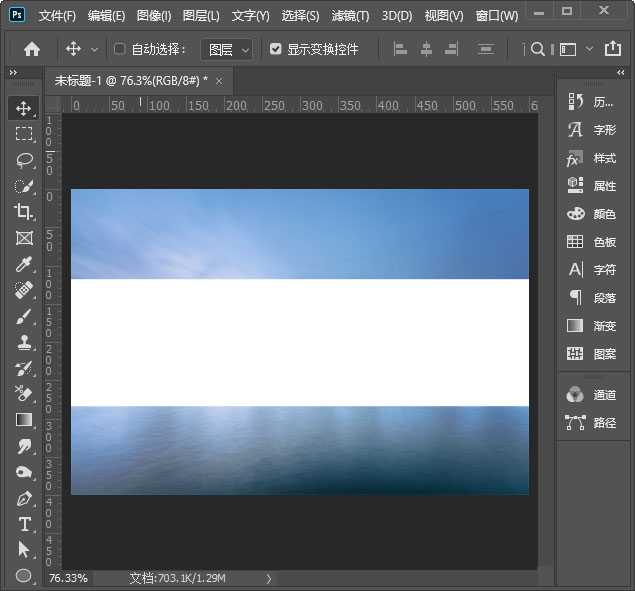Open the 图像(I) menu
This screenshot has width=635, height=591.
[x=153, y=16]
